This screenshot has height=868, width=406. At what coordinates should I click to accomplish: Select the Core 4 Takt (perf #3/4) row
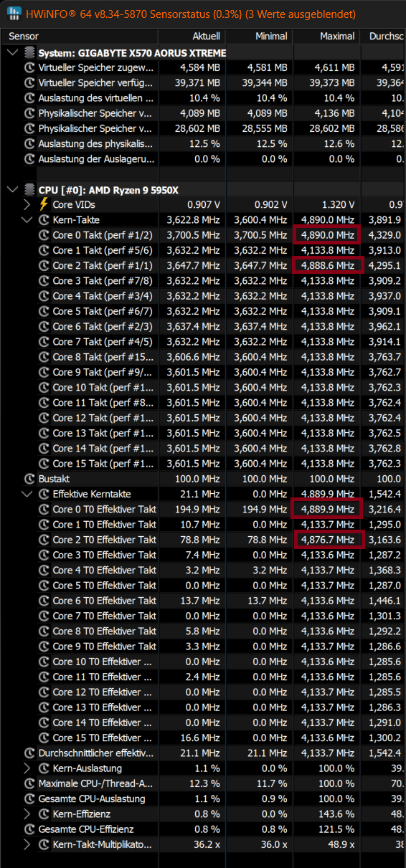(x=203, y=296)
